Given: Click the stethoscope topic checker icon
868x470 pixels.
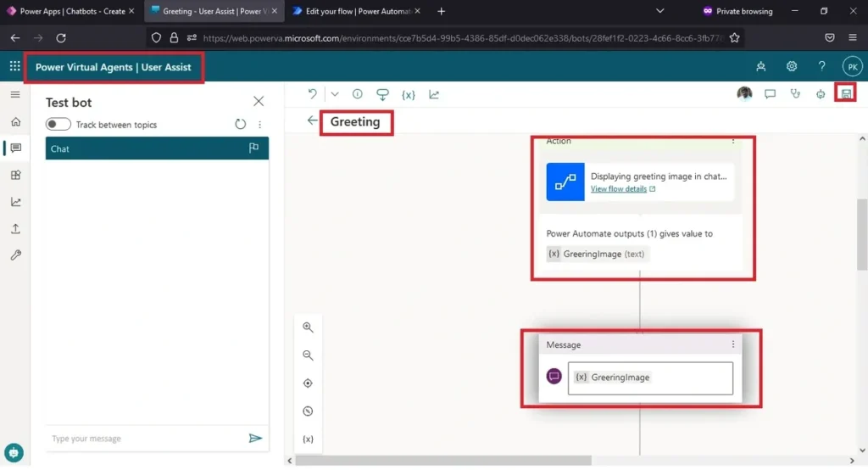Looking at the screenshot, I should pyautogui.click(x=795, y=94).
